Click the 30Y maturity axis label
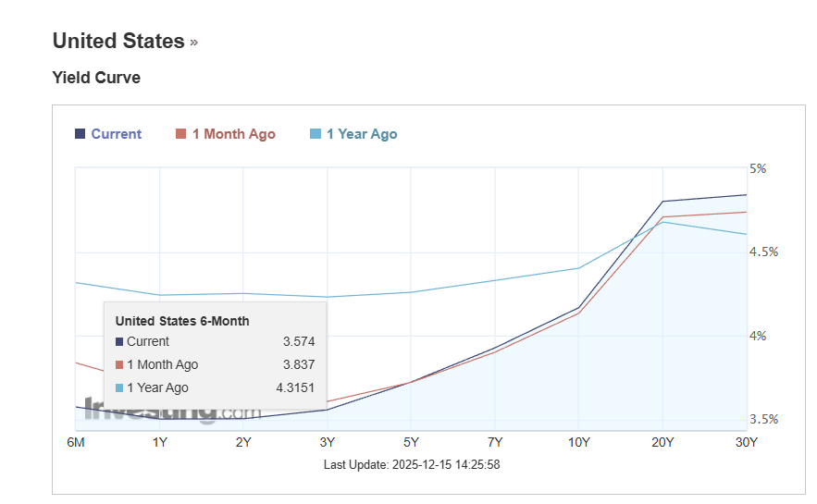The image size is (817, 504). 746,442
